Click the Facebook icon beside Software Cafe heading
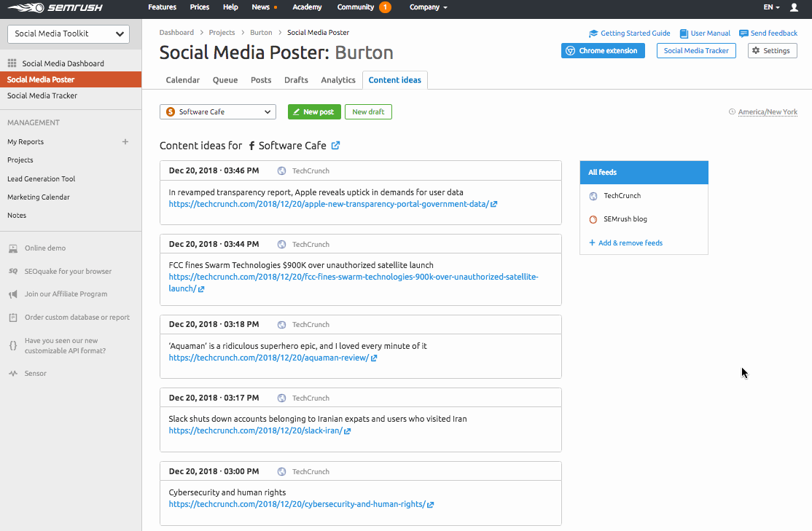The height and width of the screenshot is (531, 812). tap(251, 146)
